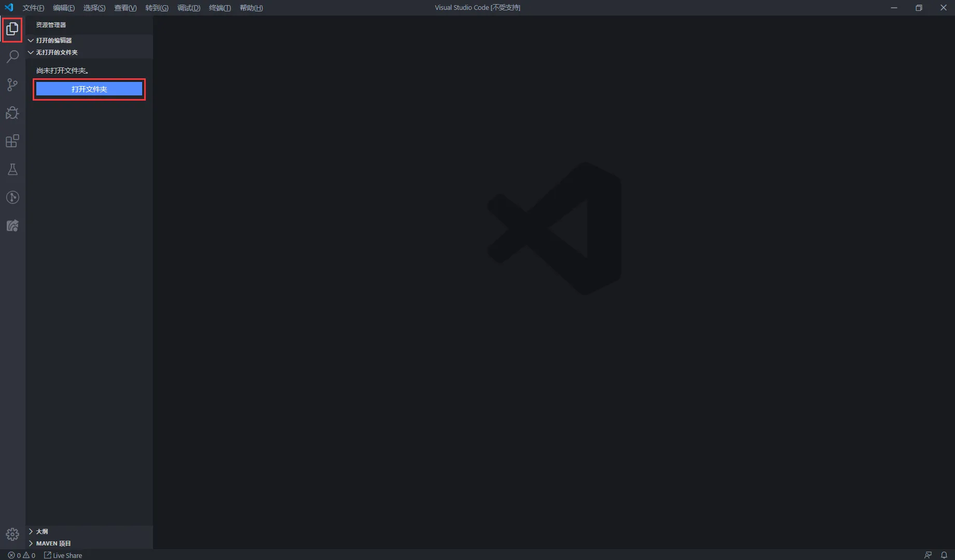955x560 pixels.
Task: Close the VS Code window
Action: tap(943, 8)
